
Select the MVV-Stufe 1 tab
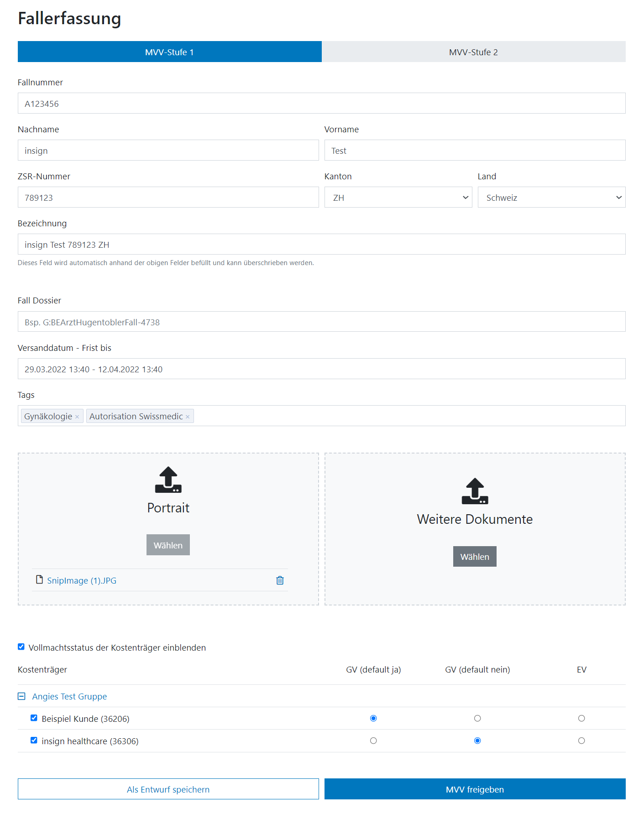click(169, 52)
